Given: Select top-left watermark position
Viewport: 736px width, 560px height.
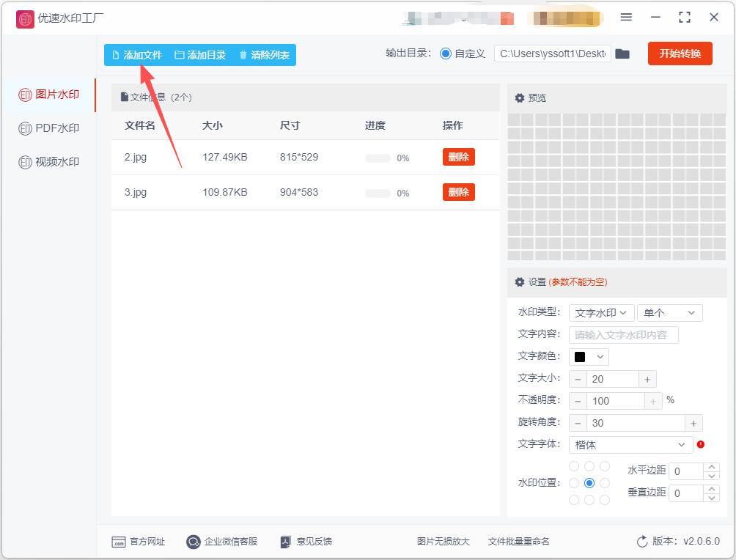Looking at the screenshot, I should tap(574, 466).
